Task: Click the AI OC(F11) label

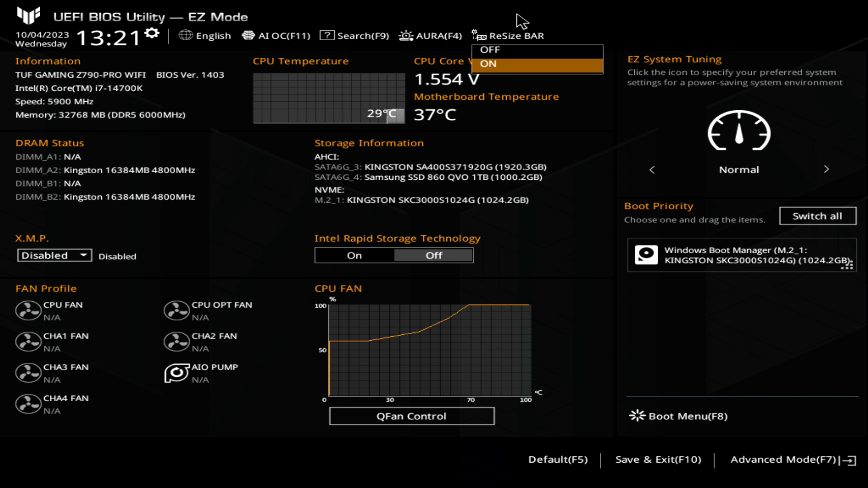Action: [x=284, y=36]
